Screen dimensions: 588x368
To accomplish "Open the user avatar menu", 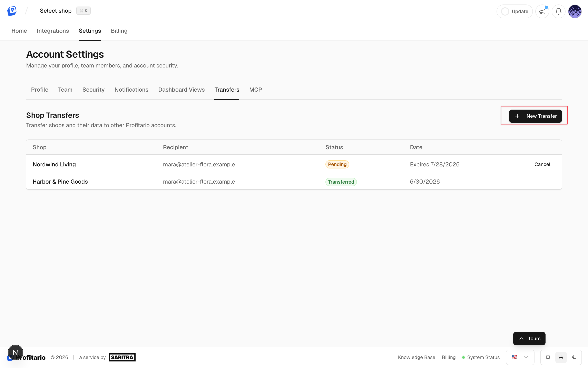I will click(x=575, y=11).
